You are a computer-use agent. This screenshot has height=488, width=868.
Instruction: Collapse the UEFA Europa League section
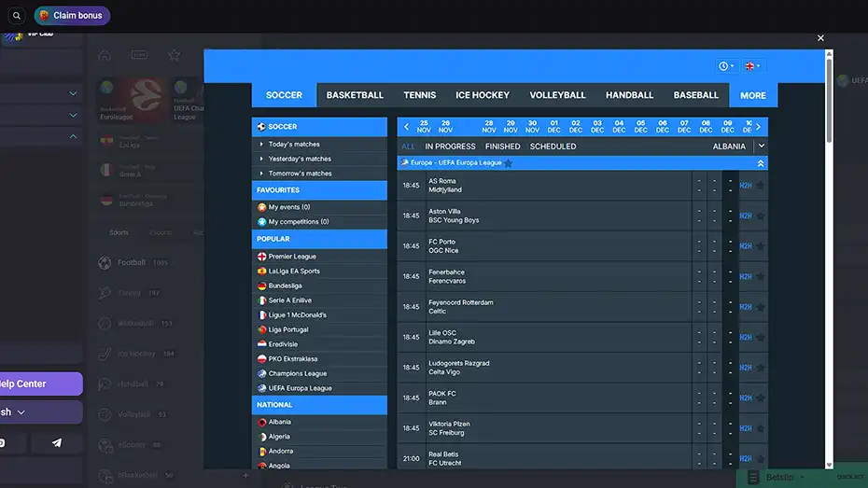761,163
